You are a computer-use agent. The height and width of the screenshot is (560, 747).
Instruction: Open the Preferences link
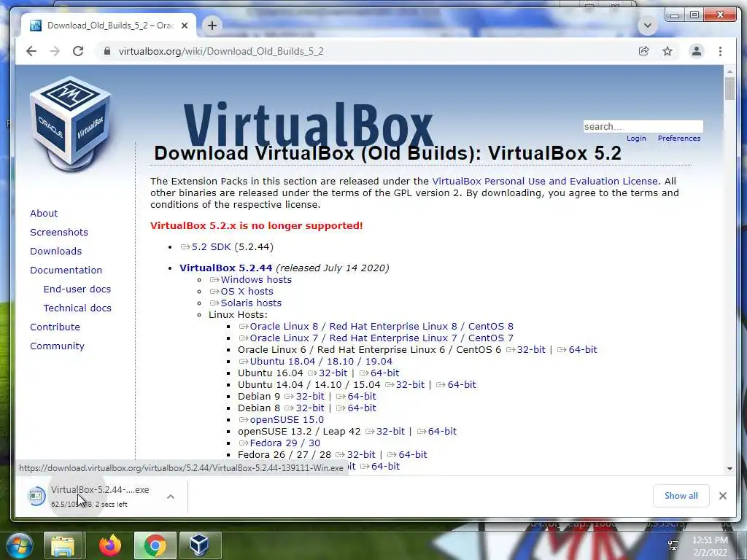coord(679,138)
